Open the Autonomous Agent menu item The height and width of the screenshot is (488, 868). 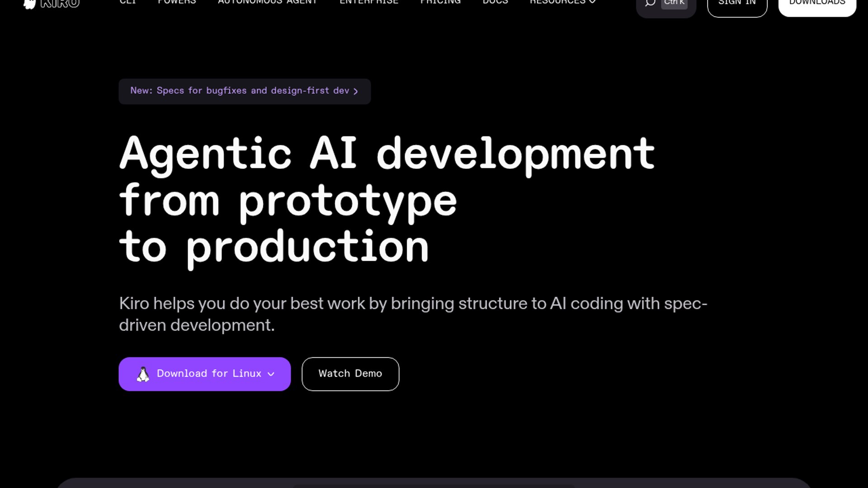point(268,2)
